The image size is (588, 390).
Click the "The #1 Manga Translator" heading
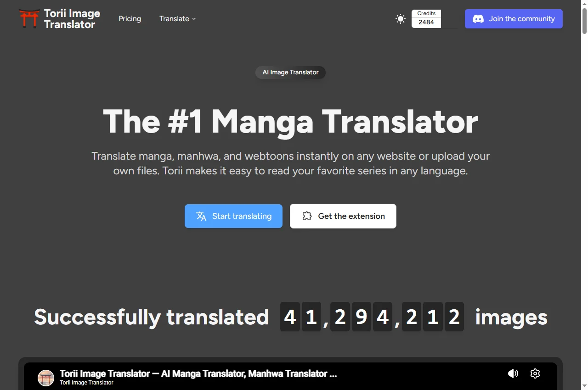(290, 122)
